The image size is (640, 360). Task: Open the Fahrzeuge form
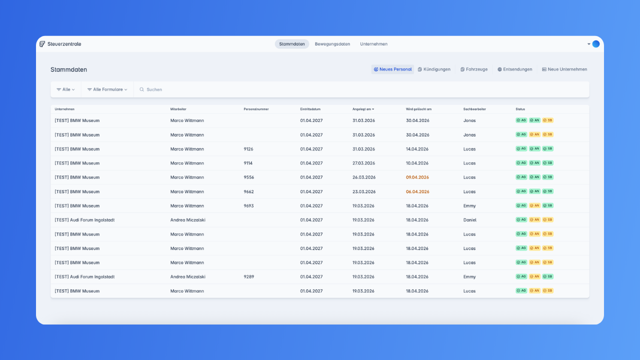(474, 69)
